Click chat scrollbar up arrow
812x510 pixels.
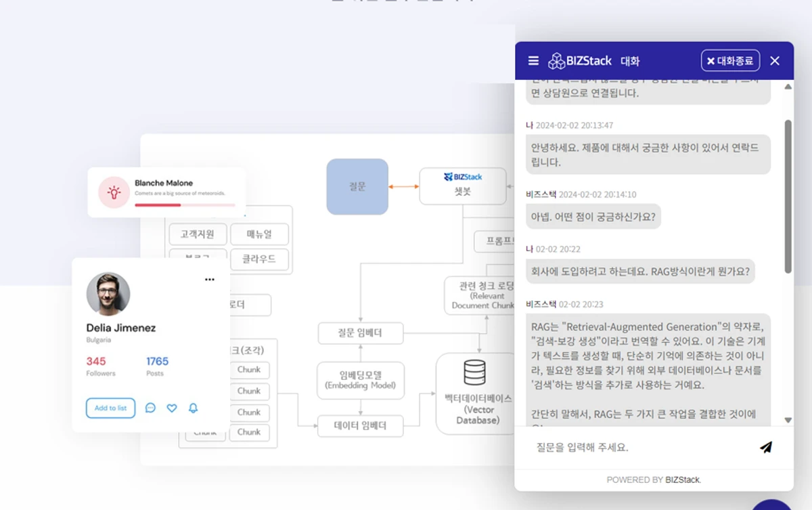(788, 87)
